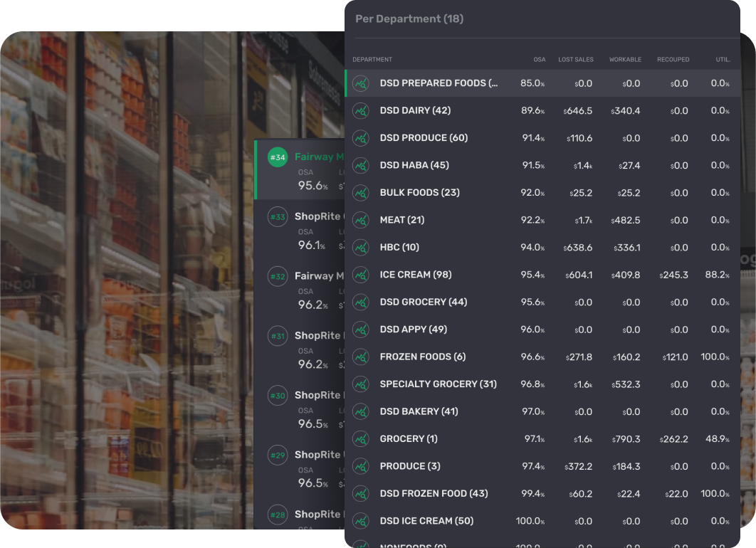The height and width of the screenshot is (548, 756).
Task: Click the trend icon next to FROZEN FOODS
Action: click(x=360, y=357)
